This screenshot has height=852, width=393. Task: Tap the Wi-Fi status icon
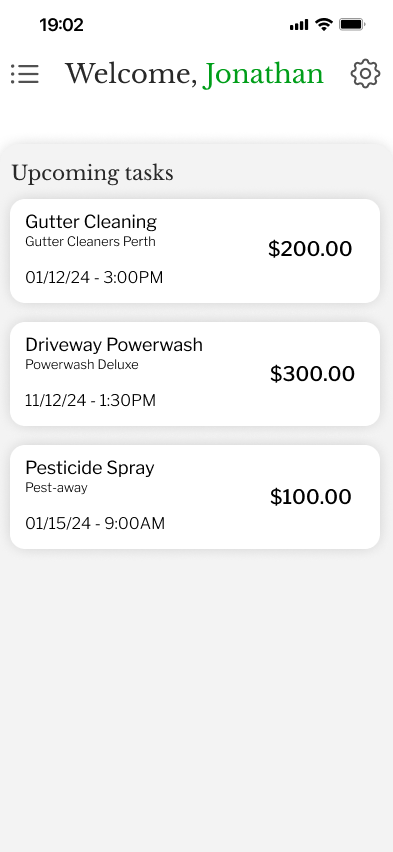point(324,24)
